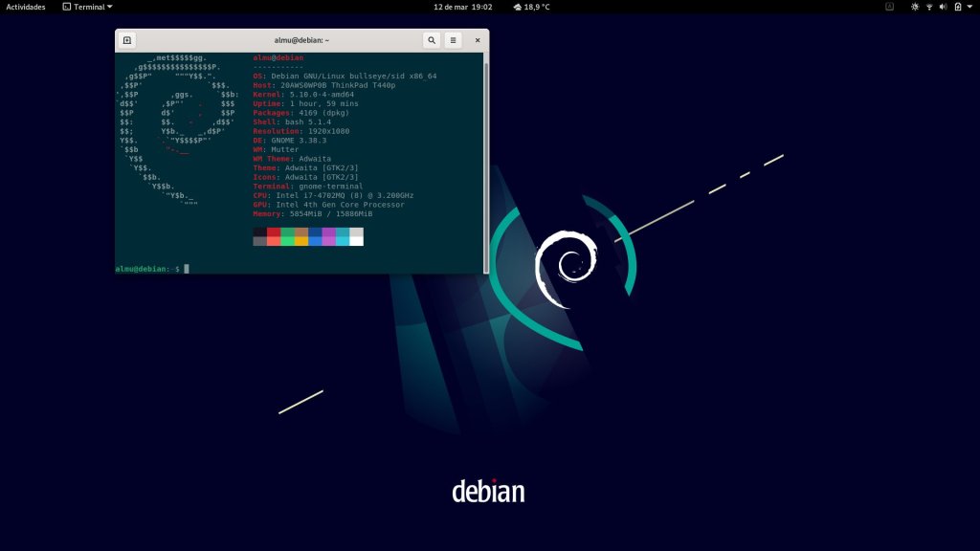Click the terminal vertical scrollbar
Viewport: 980px width, 551px height.
[x=486, y=163]
